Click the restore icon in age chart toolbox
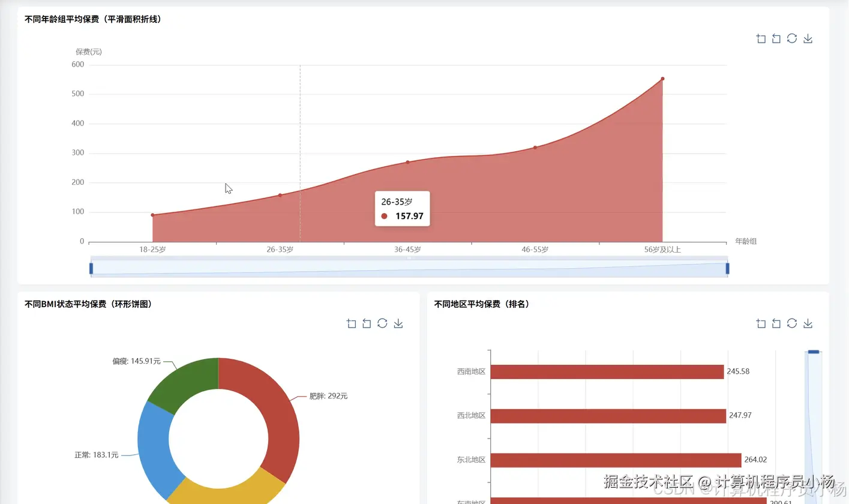The height and width of the screenshot is (504, 849). click(792, 38)
